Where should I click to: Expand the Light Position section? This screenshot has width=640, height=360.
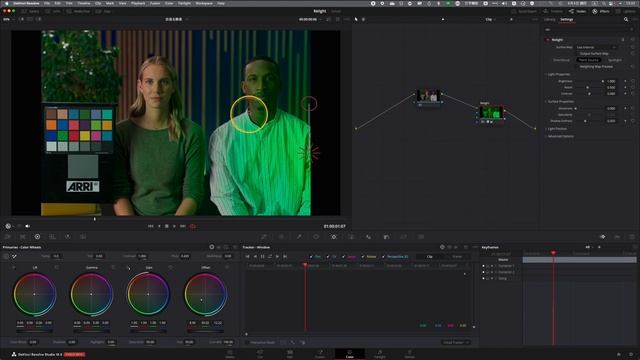[546, 129]
